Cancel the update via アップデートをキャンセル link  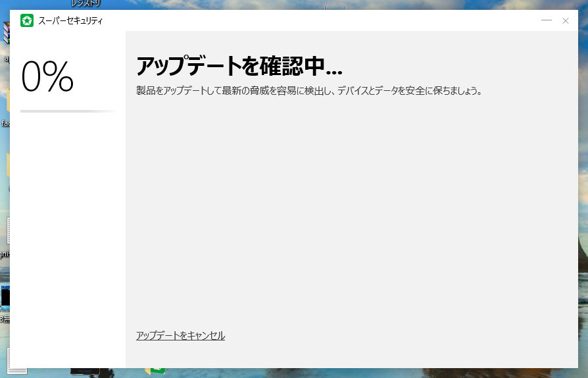[x=180, y=336]
